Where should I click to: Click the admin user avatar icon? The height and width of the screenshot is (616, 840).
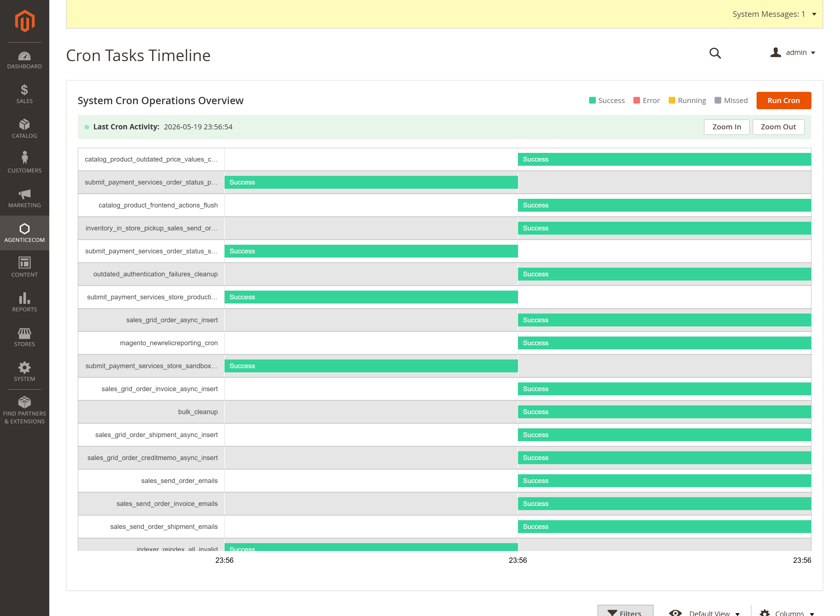tap(776, 52)
